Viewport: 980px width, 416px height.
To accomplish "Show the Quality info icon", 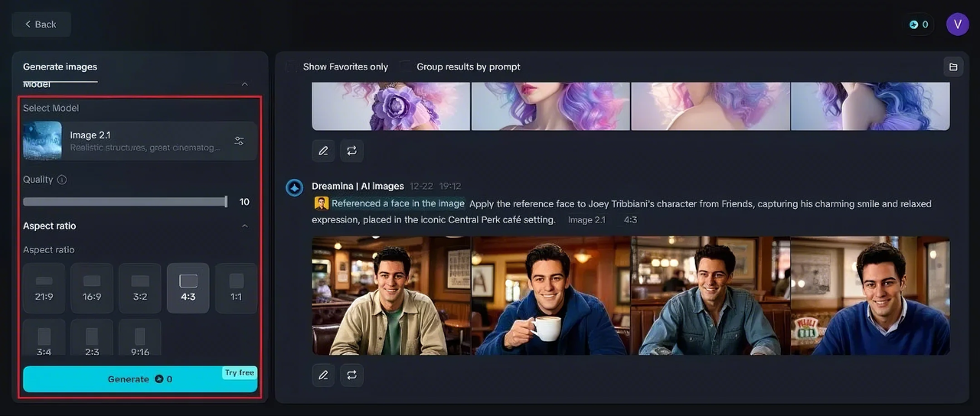I will tap(62, 180).
